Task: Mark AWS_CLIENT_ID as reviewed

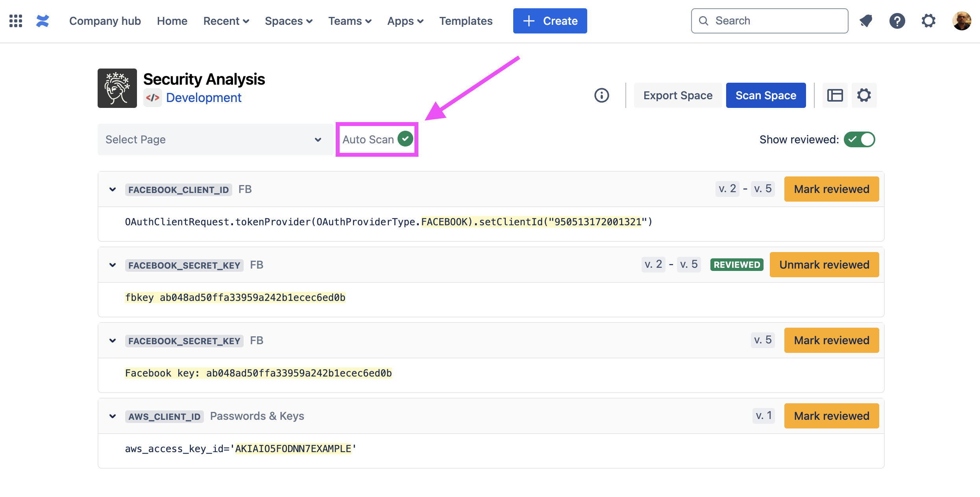Action: point(832,416)
